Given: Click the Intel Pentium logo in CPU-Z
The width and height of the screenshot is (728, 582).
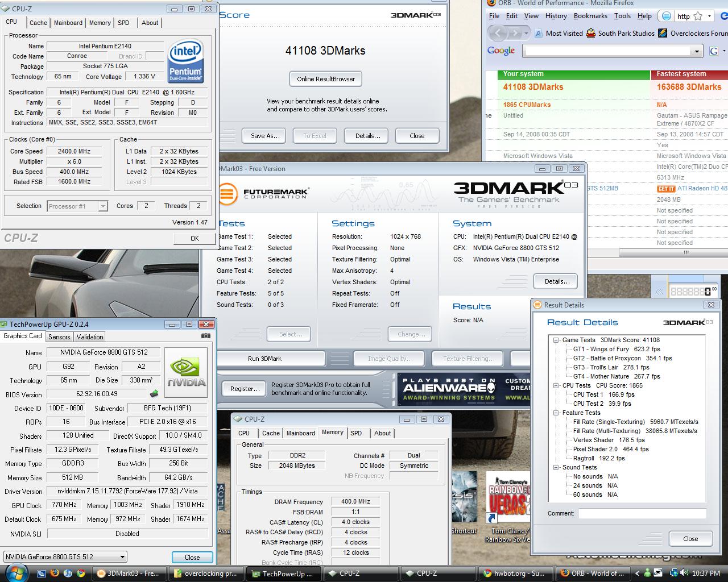Looking at the screenshot, I should click(x=185, y=61).
